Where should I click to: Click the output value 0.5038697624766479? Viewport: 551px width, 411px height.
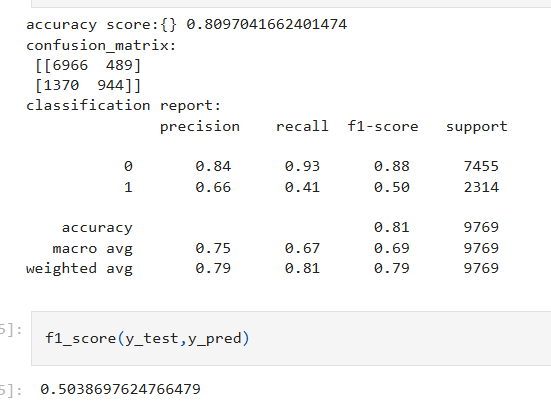[120, 389]
